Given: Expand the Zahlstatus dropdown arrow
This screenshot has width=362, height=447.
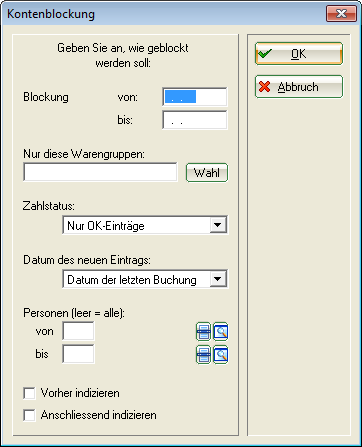Looking at the screenshot, I should [x=218, y=225].
